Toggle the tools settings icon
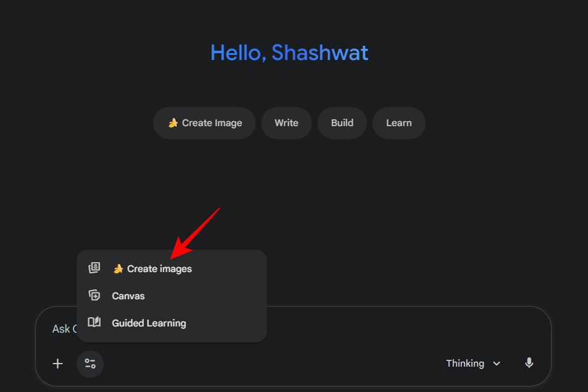Image resolution: width=588 pixels, height=392 pixels. point(90,364)
